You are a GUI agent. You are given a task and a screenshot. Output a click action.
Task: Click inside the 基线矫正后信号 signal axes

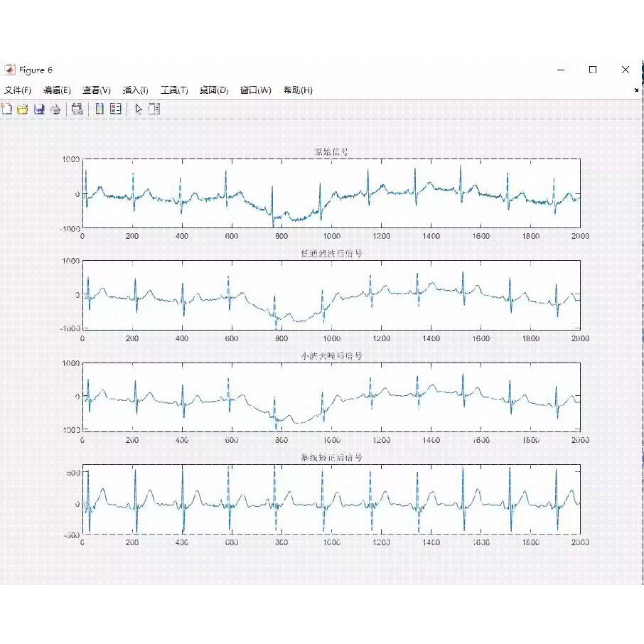331,499
